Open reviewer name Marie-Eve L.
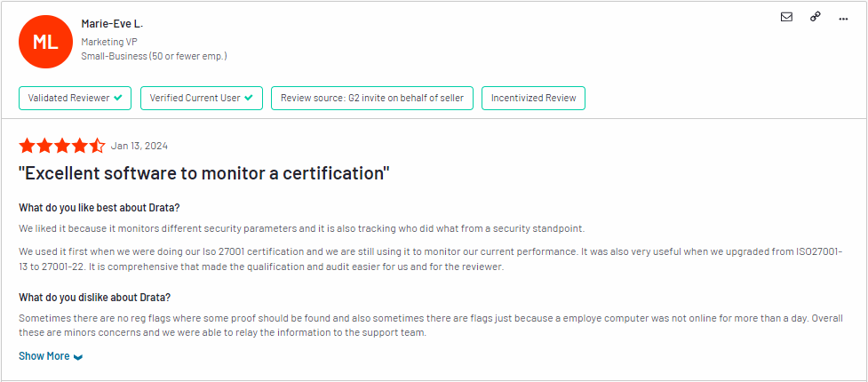This screenshot has height=382, width=868. pyautogui.click(x=112, y=24)
